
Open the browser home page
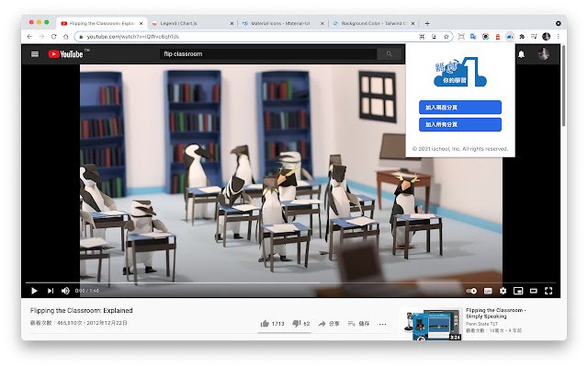(x=65, y=37)
